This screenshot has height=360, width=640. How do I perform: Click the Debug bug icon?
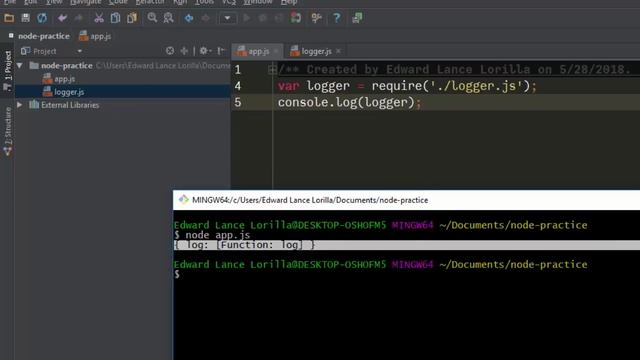click(263, 18)
